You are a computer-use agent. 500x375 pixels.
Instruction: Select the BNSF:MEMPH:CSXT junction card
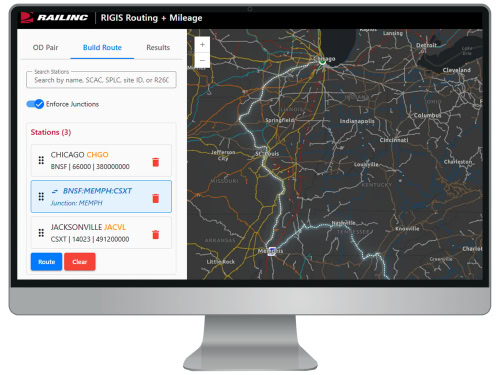click(x=101, y=197)
